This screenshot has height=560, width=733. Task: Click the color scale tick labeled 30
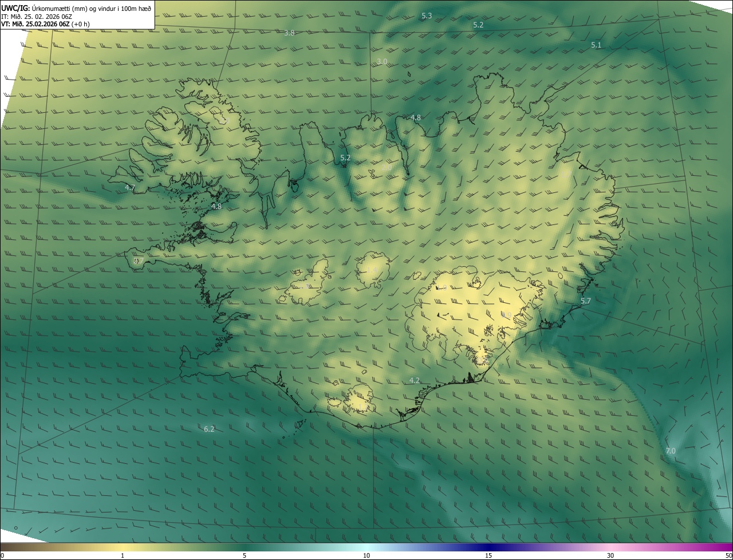pyautogui.click(x=610, y=555)
